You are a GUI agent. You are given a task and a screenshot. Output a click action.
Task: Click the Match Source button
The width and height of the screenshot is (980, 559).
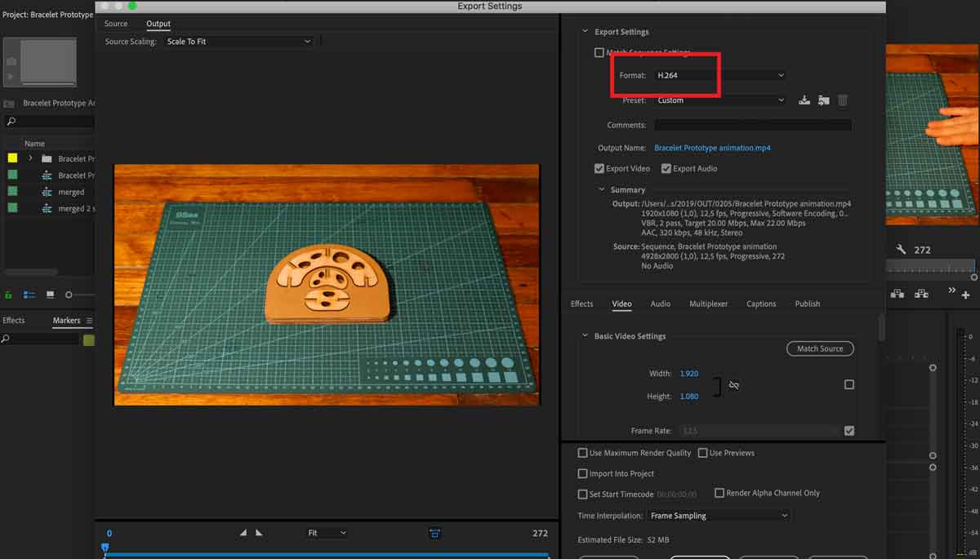pyautogui.click(x=819, y=348)
